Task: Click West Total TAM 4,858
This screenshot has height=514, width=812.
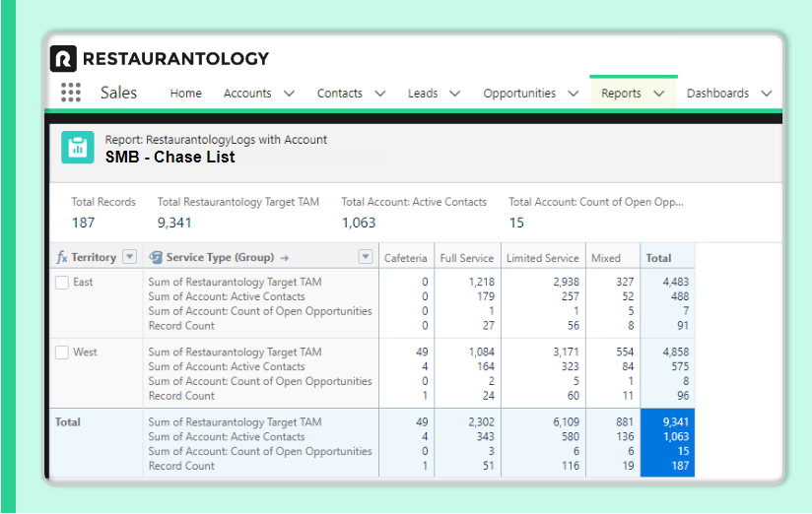Action: tap(676, 352)
